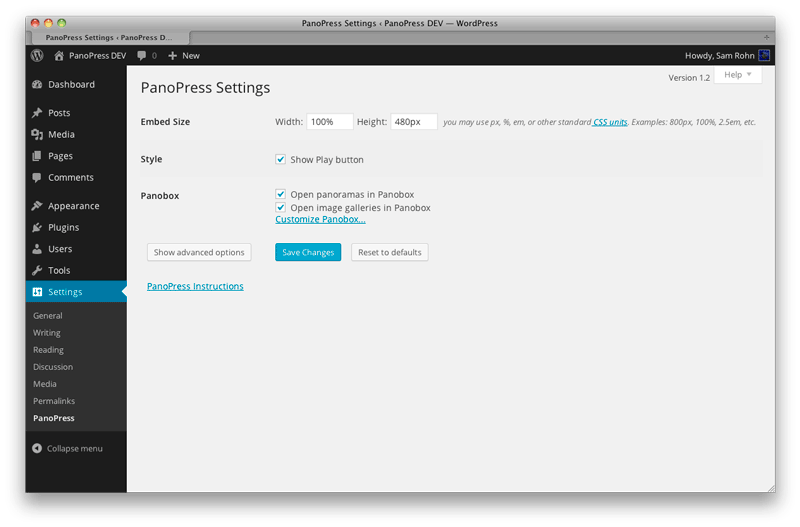Click the Collapse menu label
800x527 pixels.
pyautogui.click(x=75, y=448)
